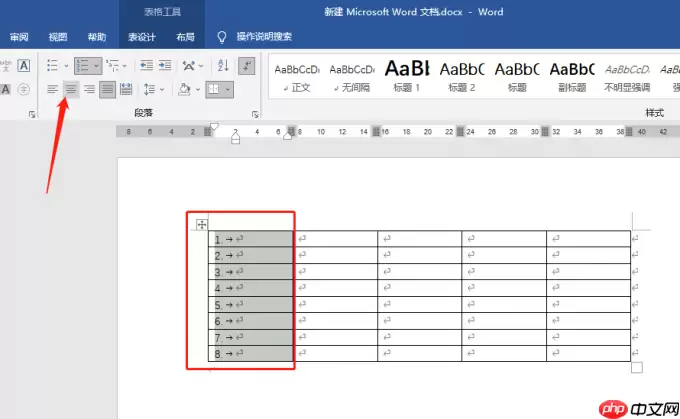Click the table cell numbered 4.
The height and width of the screenshot is (419, 680).
(x=251, y=288)
